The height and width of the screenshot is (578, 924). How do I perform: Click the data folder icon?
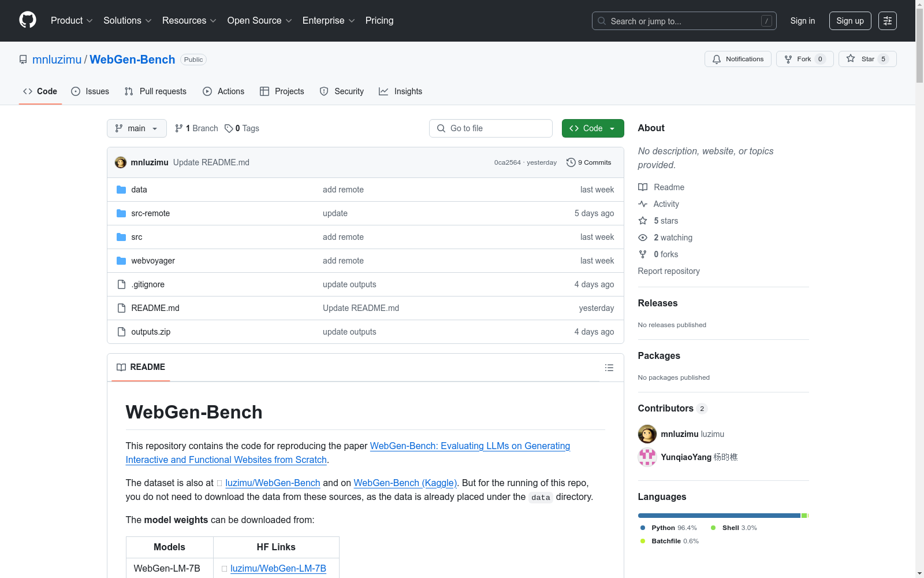[121, 190]
